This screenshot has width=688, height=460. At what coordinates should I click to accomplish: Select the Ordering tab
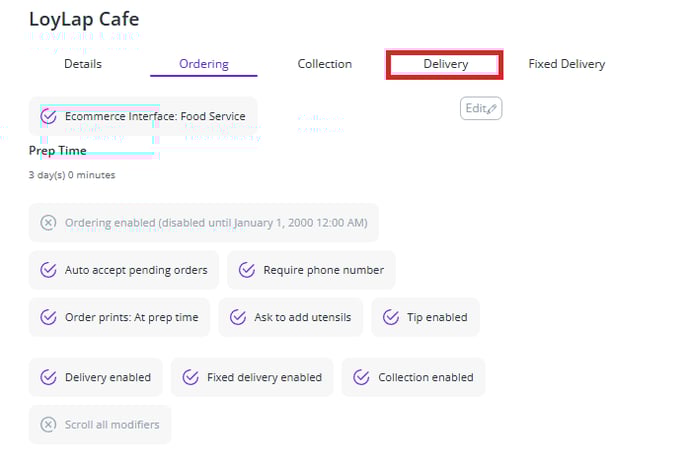click(204, 64)
